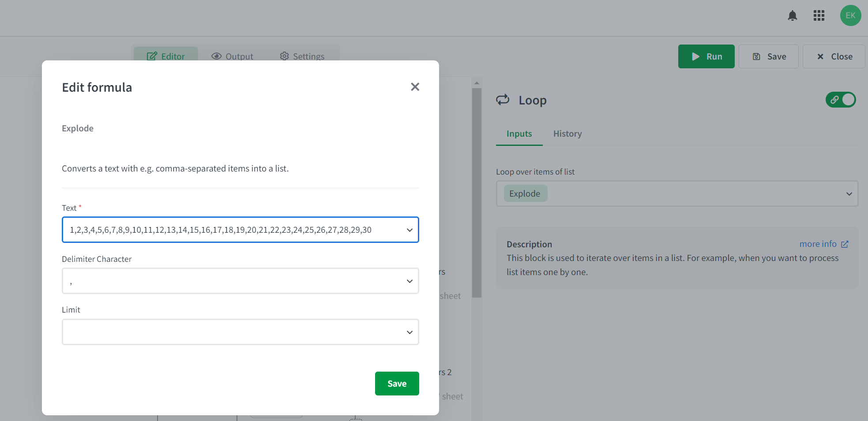The height and width of the screenshot is (421, 868).
Task: Open the Loop over items dropdown
Action: tap(849, 194)
